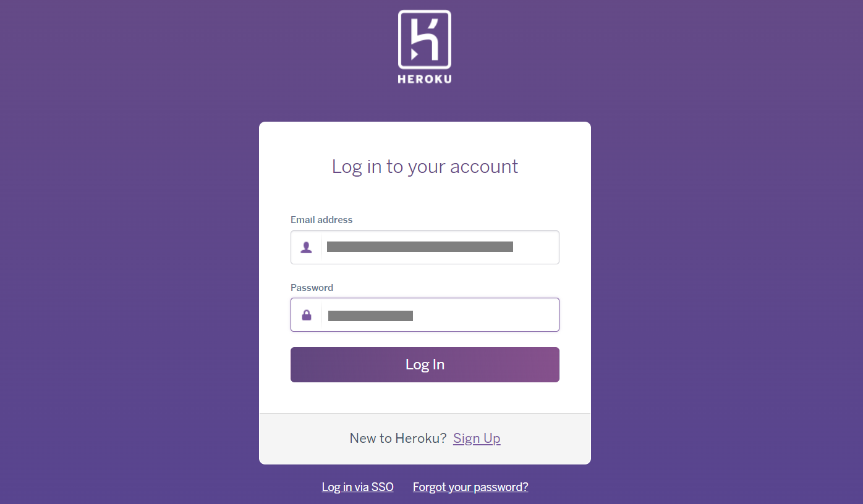
Task: Click the divider beside the user icon
Action: coord(321,247)
